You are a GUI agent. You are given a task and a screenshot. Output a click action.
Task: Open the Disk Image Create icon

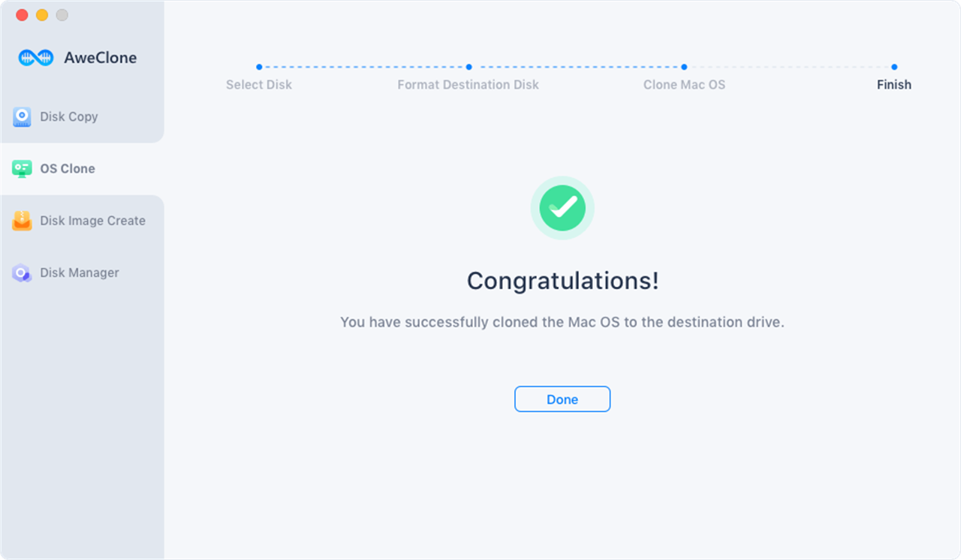(22, 221)
